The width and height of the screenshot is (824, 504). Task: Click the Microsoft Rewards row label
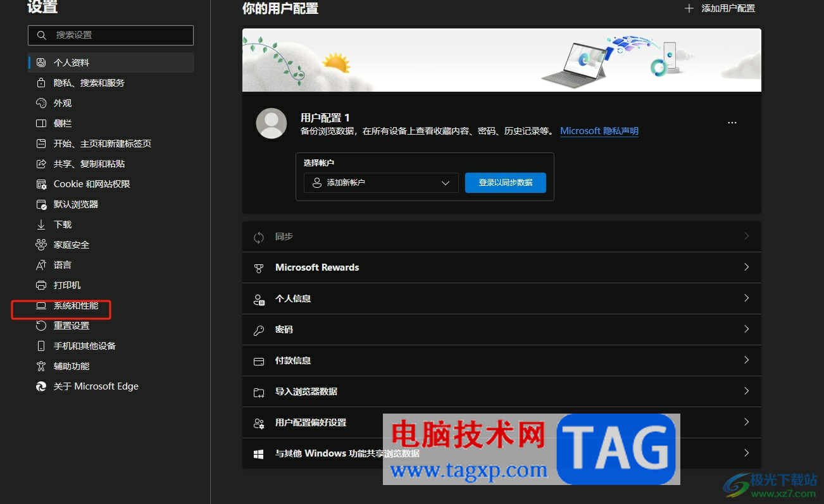(x=317, y=267)
